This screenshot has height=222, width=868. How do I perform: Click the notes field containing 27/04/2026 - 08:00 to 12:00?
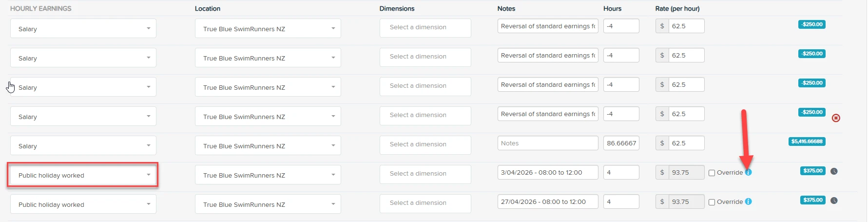point(548,202)
